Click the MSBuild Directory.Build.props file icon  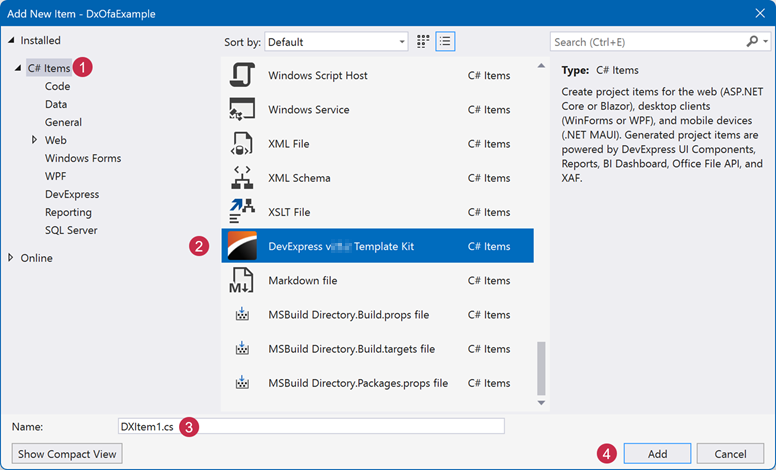pyautogui.click(x=242, y=314)
